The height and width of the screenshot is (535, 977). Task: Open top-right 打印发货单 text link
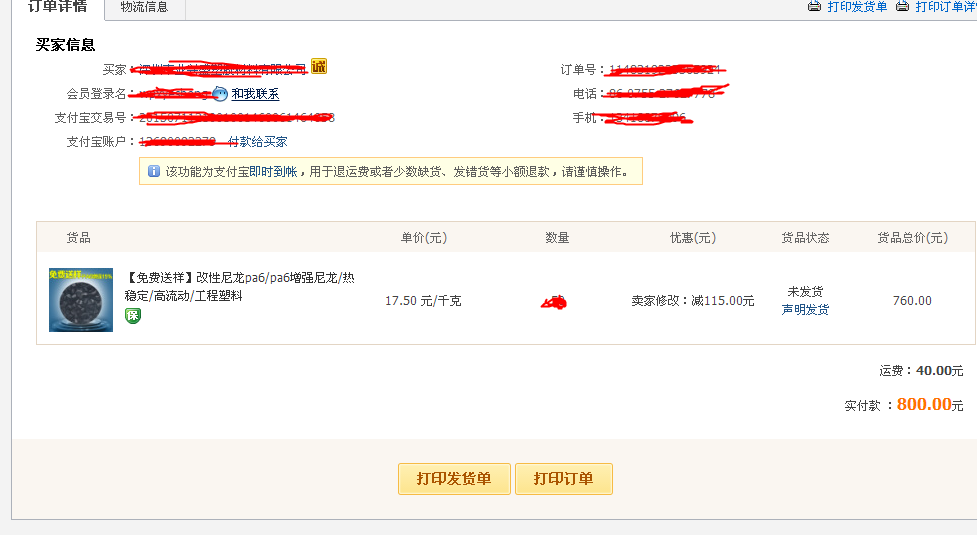(857, 7)
